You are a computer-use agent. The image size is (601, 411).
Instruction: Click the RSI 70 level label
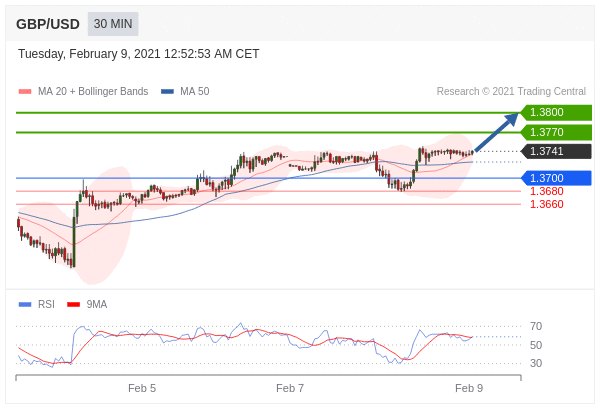[536, 326]
